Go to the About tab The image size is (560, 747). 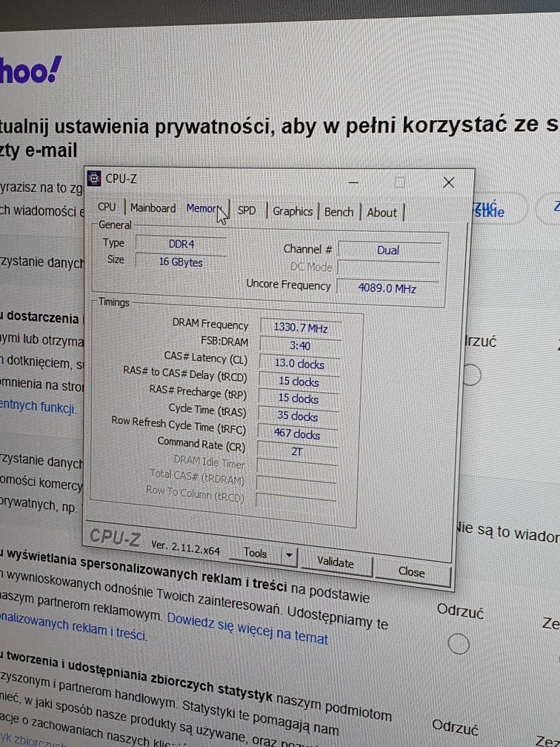tap(381, 213)
